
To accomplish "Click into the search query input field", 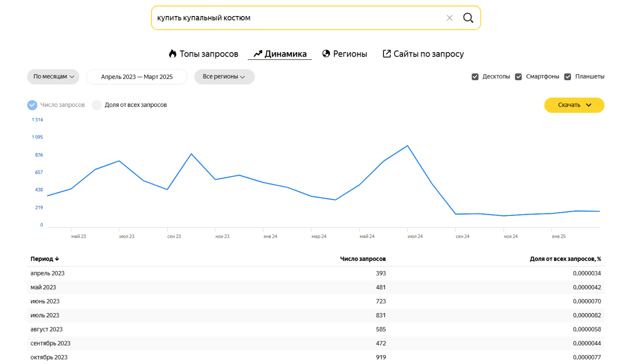I will pos(297,18).
